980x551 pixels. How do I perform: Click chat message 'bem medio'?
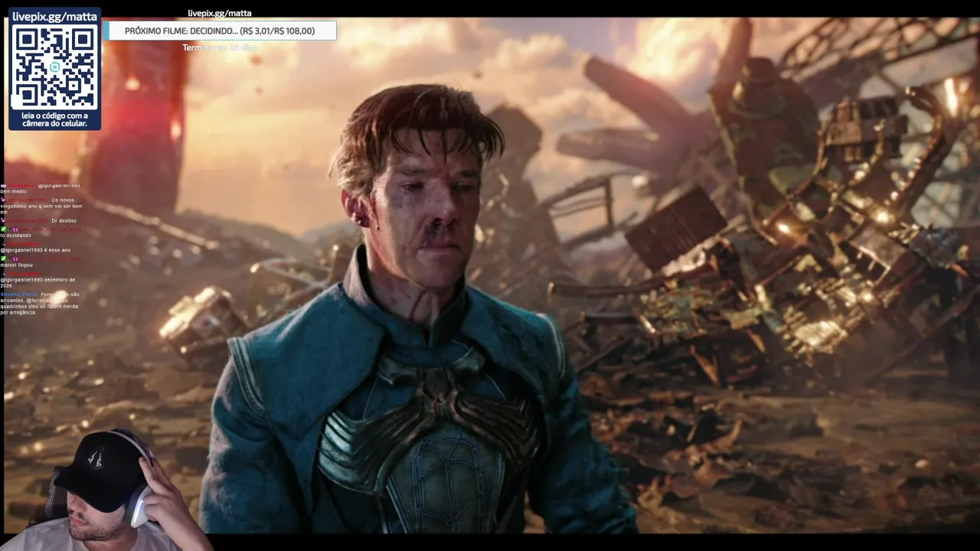point(13,191)
